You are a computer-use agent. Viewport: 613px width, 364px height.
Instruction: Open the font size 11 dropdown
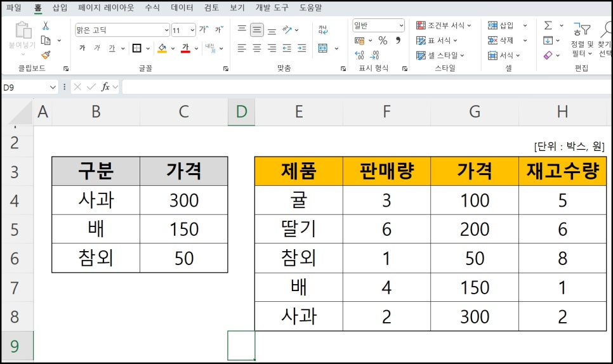point(192,30)
